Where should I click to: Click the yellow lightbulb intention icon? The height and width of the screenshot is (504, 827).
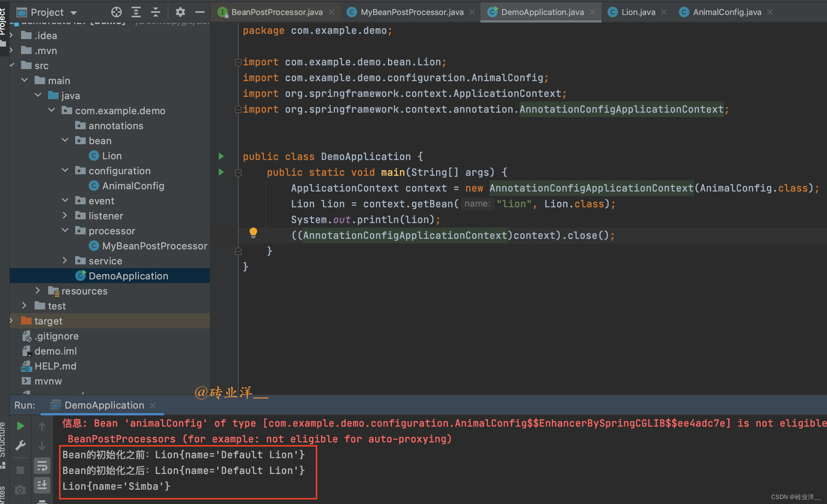pos(253,233)
